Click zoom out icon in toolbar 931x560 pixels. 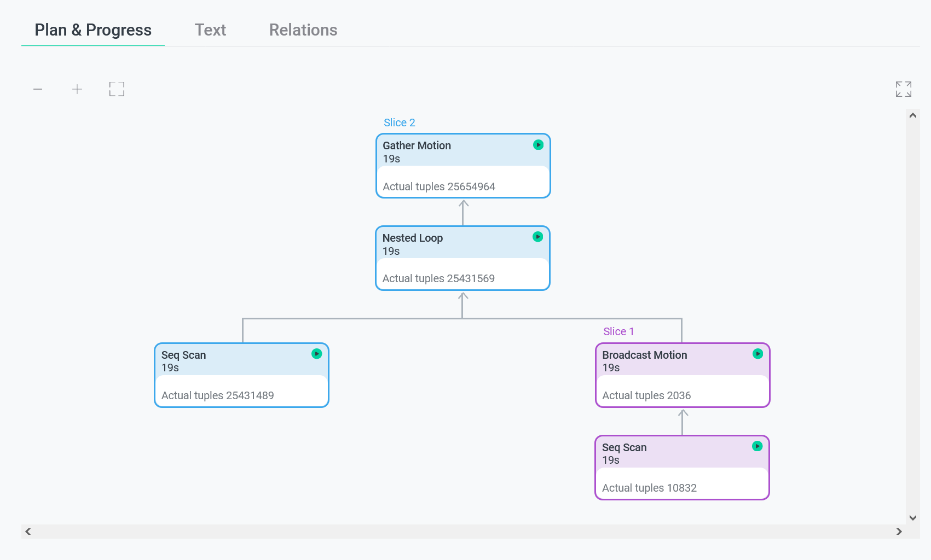pyautogui.click(x=38, y=89)
